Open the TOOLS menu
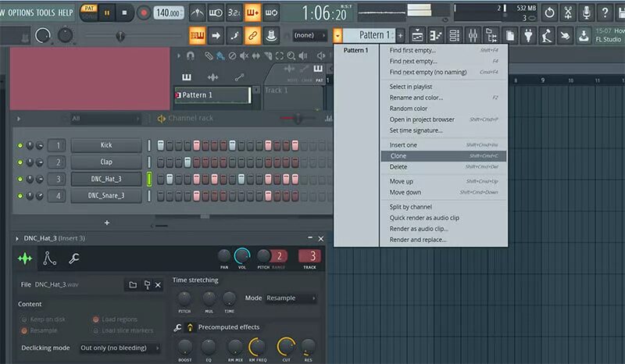 [46, 12]
